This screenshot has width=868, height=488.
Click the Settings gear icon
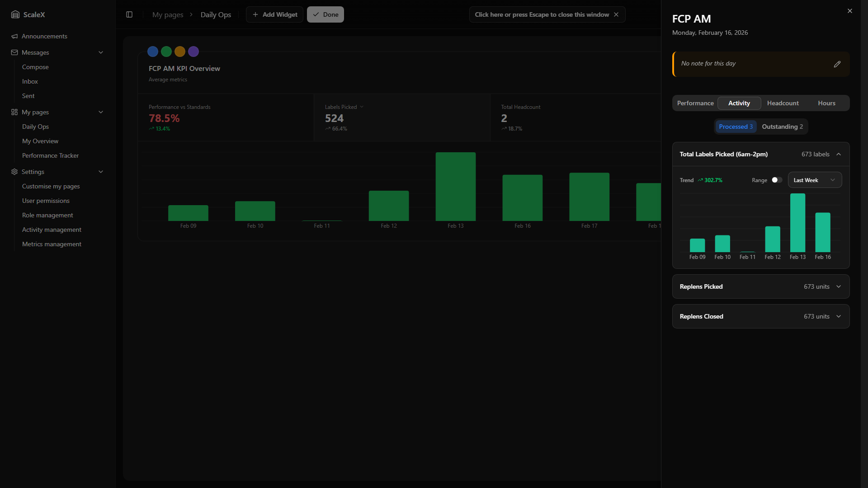click(x=14, y=172)
